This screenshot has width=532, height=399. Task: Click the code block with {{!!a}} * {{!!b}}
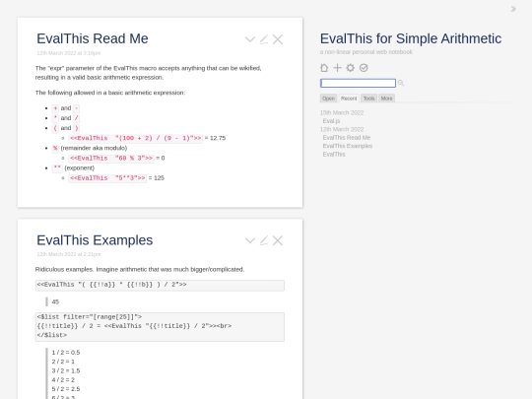[160, 286]
